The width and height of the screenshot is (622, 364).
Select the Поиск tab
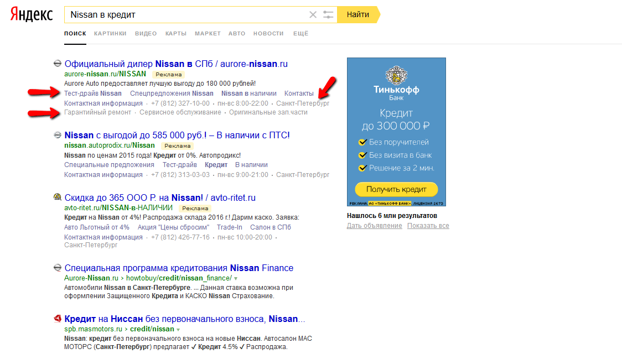click(x=75, y=34)
